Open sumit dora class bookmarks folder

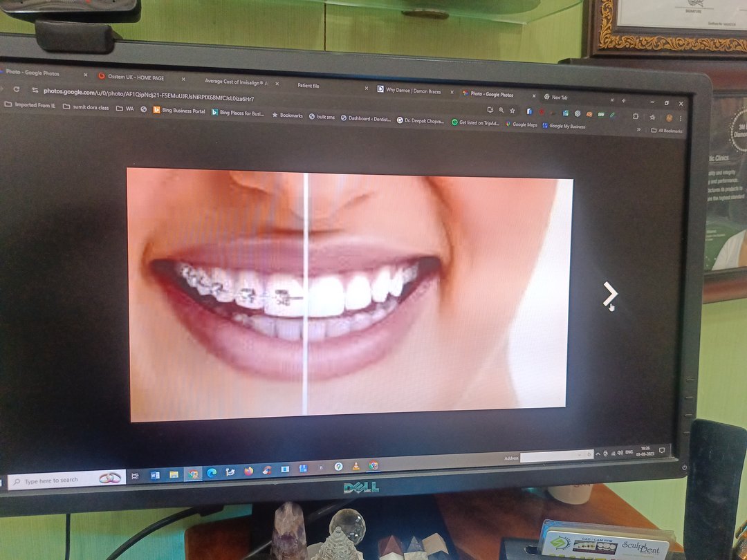click(x=86, y=107)
